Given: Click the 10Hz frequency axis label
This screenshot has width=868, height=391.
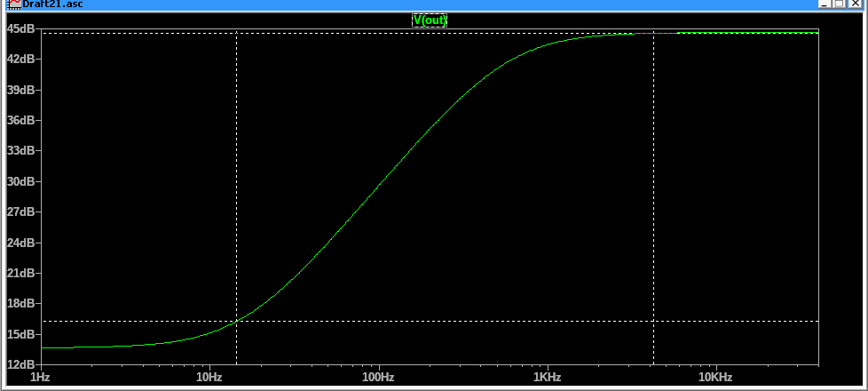Looking at the screenshot, I should point(209,378).
